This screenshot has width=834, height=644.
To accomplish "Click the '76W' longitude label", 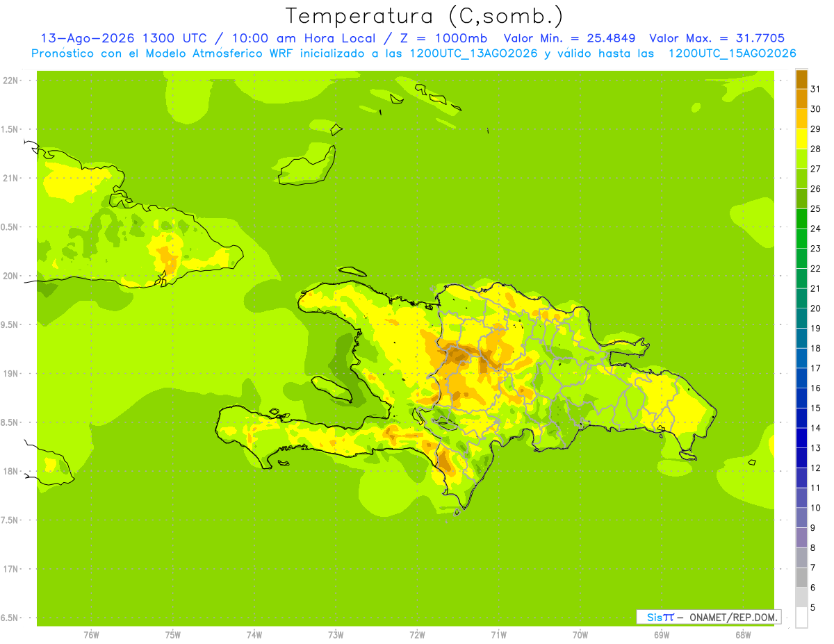I will [91, 634].
